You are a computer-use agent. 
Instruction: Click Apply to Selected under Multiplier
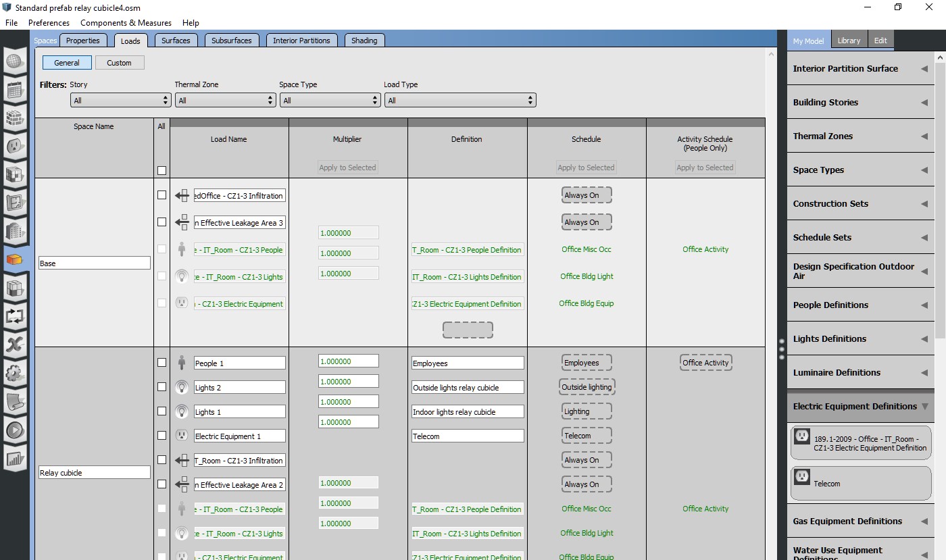coord(347,168)
